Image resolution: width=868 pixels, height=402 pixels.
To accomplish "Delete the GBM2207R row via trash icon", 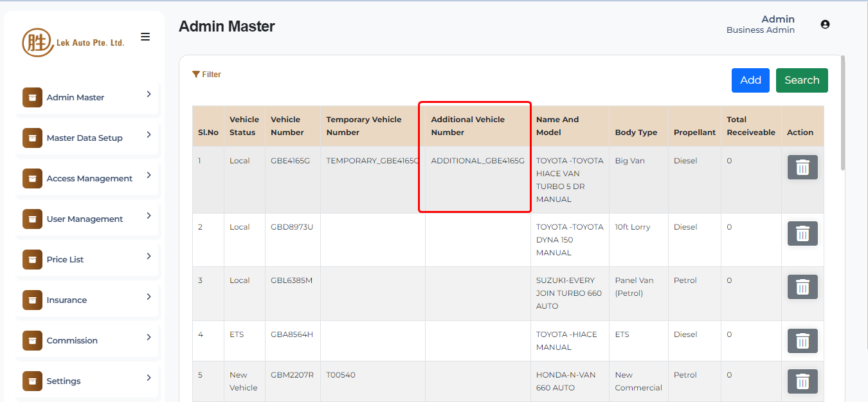I will (x=802, y=381).
